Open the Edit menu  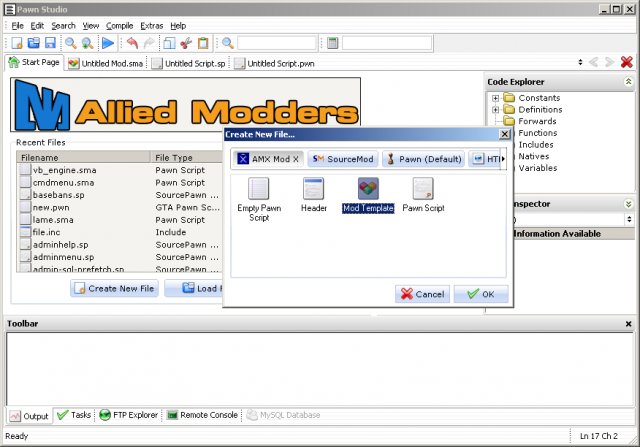tap(37, 26)
